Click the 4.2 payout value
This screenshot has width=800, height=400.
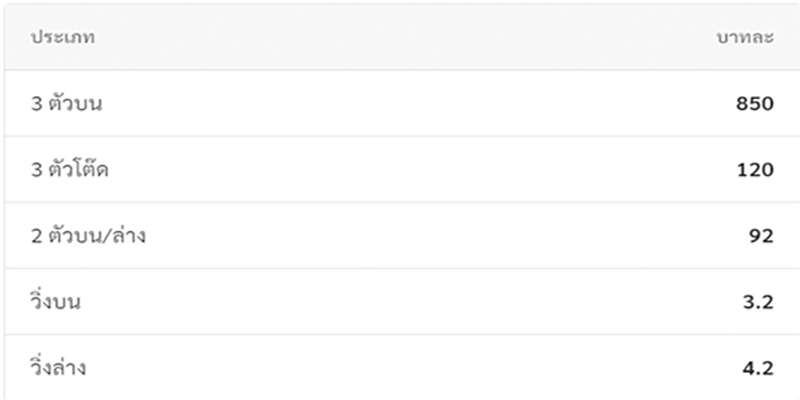point(758,368)
